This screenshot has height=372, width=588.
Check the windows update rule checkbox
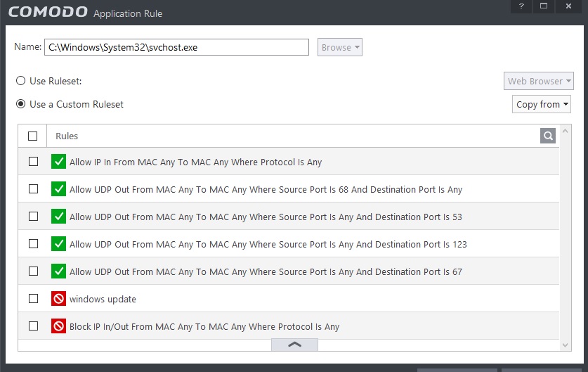click(34, 298)
